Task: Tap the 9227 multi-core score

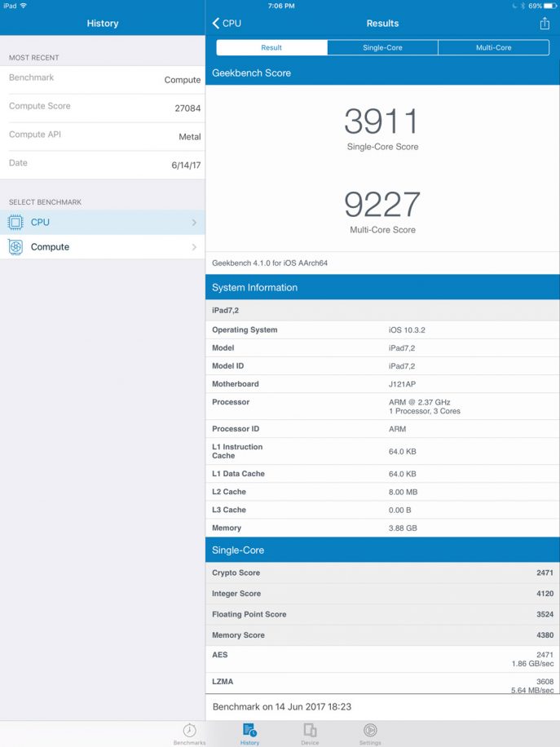Action: (382, 204)
